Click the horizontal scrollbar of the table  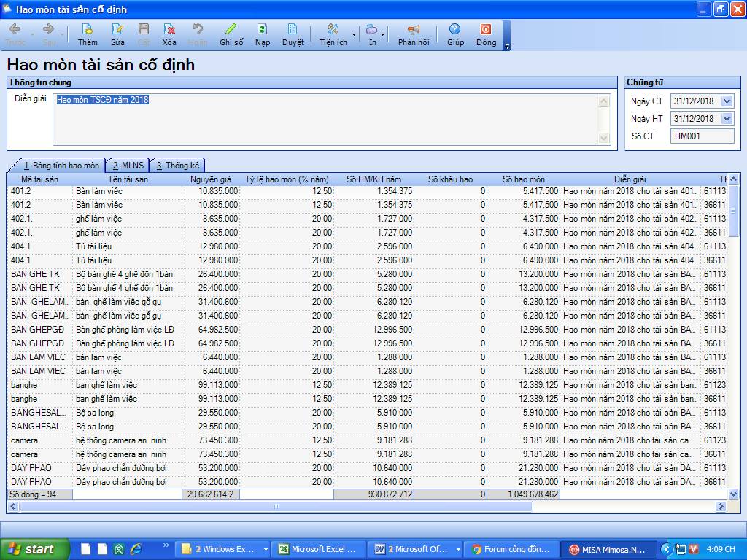(x=277, y=506)
